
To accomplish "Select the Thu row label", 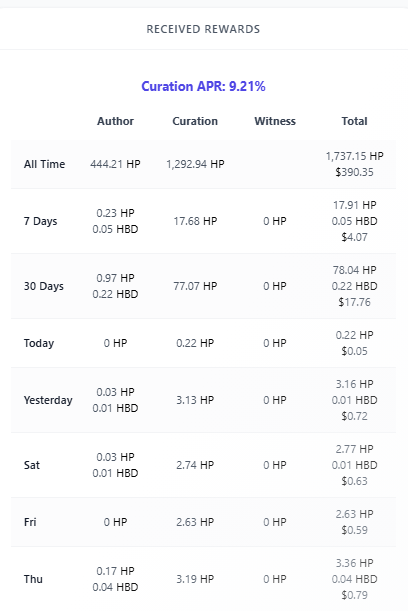I will [x=33, y=579].
